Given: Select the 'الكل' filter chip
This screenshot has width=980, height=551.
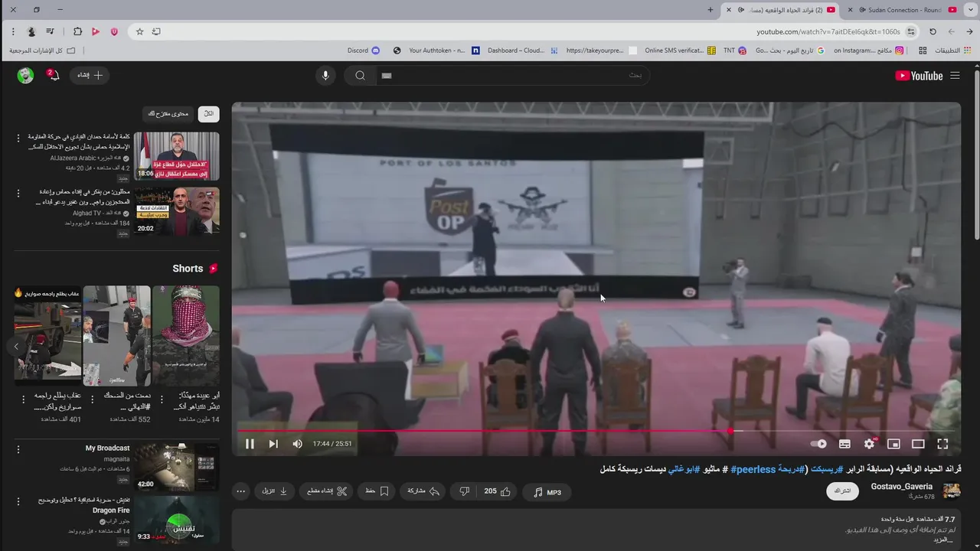Looking at the screenshot, I should 208,114.
